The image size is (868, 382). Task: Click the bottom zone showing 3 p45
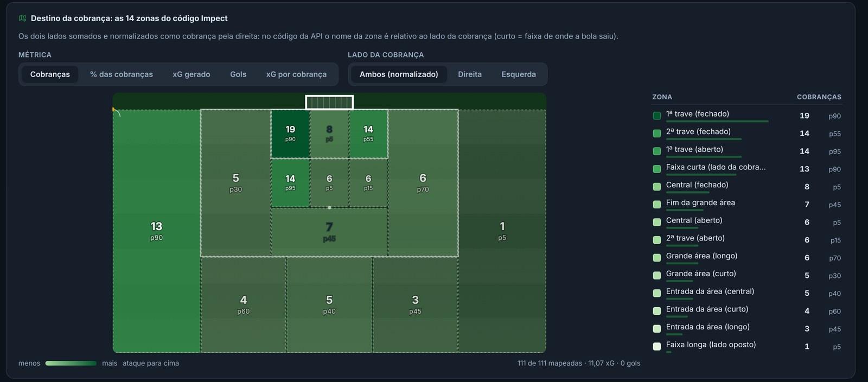415,304
